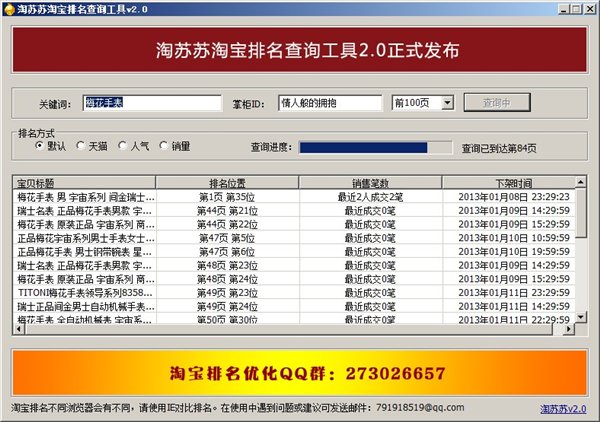
Task: Click the horizontal scrollbar left arrow
Action: point(19,329)
